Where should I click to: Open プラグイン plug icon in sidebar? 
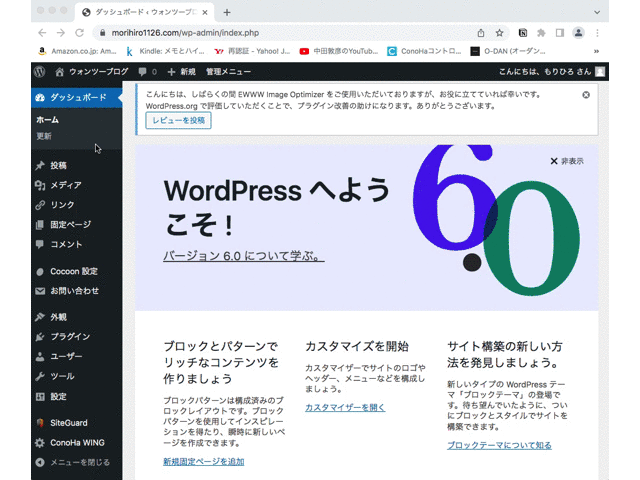[x=40, y=337]
